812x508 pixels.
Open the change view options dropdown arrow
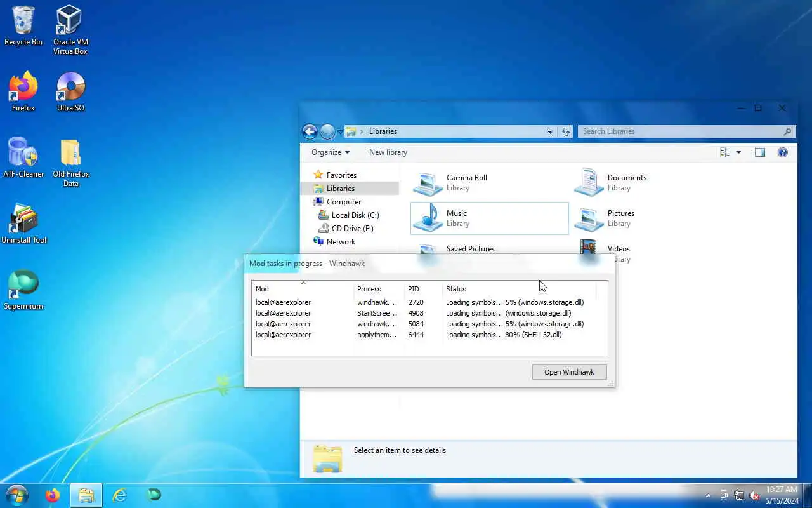pyautogui.click(x=738, y=152)
